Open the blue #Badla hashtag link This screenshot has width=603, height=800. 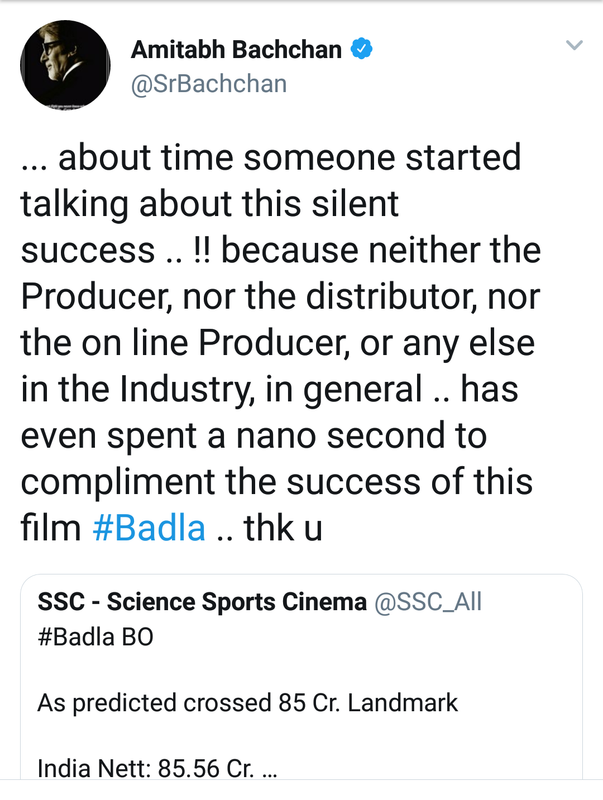(148, 527)
